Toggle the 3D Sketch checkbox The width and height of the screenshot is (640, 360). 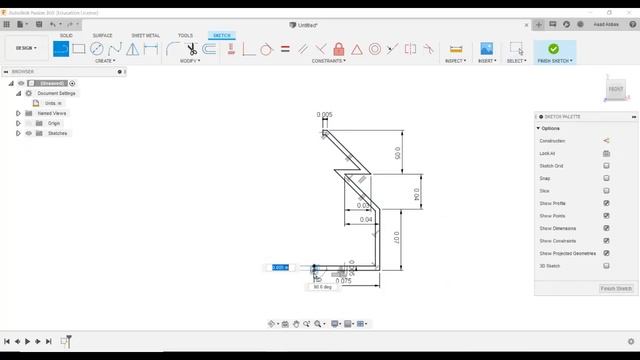tap(607, 266)
